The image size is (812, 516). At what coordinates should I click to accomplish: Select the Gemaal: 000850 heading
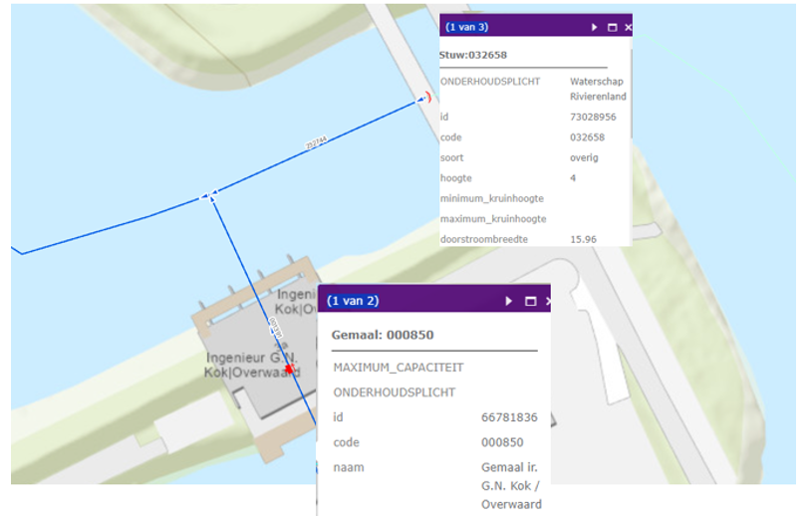point(383,335)
